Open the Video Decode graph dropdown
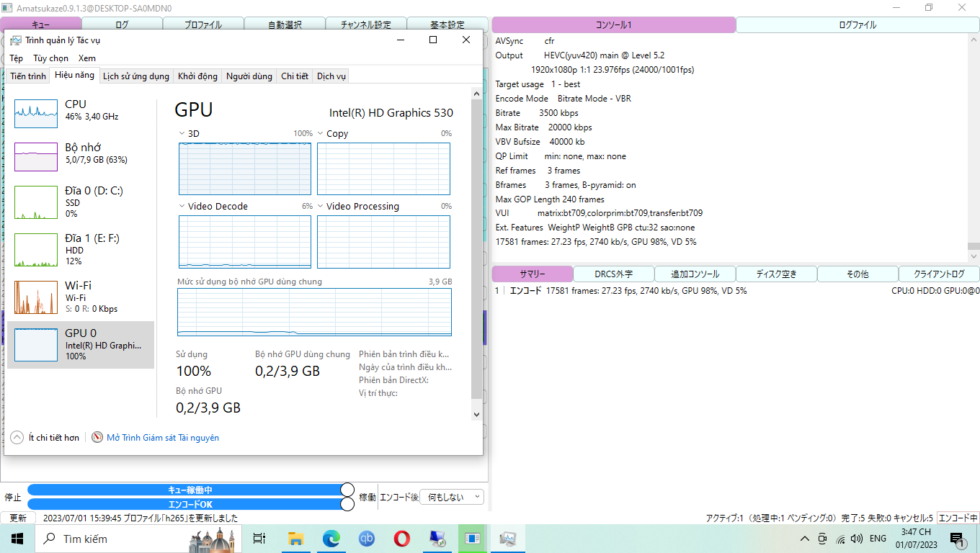This screenshot has height=553, width=980. 182,207
